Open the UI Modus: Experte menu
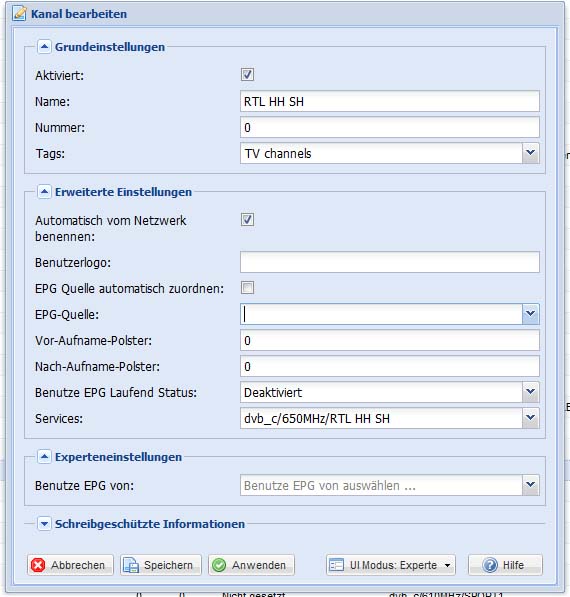Image resolution: width=570 pixels, height=597 pixels. 391,565
